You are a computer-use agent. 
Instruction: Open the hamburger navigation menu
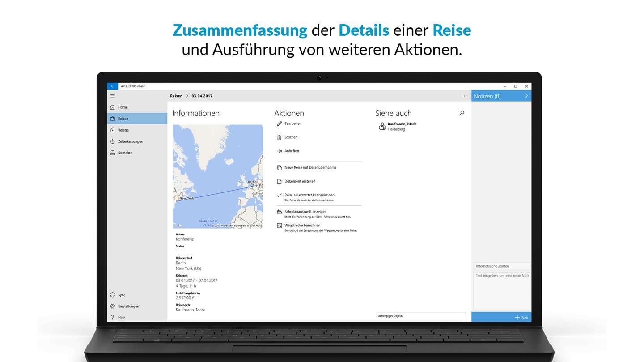(112, 96)
